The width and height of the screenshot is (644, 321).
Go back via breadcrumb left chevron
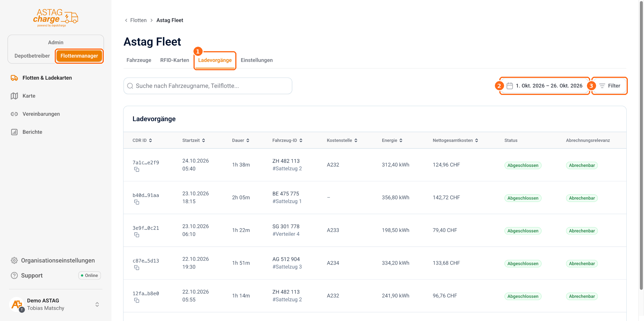pyautogui.click(x=126, y=20)
